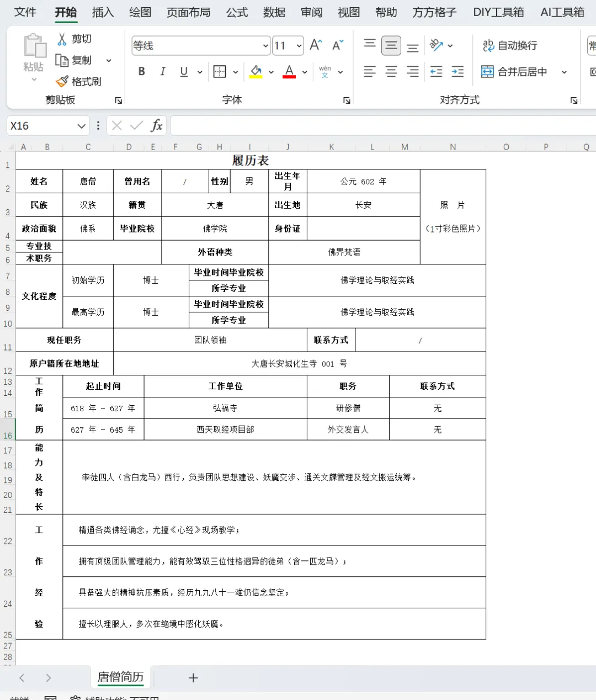Open the AI工具箱 tab
Viewport: 596px width, 700px height.
562,12
